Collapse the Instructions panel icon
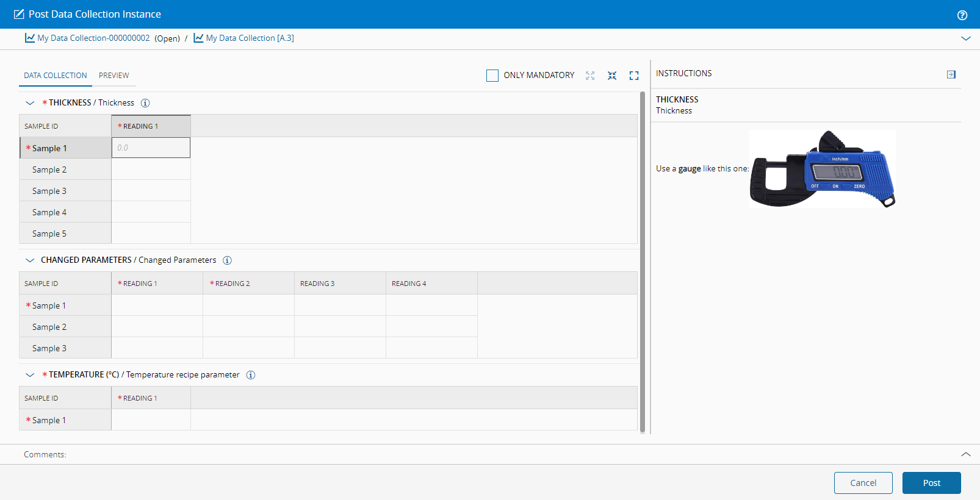This screenshot has width=980, height=500. (x=951, y=74)
